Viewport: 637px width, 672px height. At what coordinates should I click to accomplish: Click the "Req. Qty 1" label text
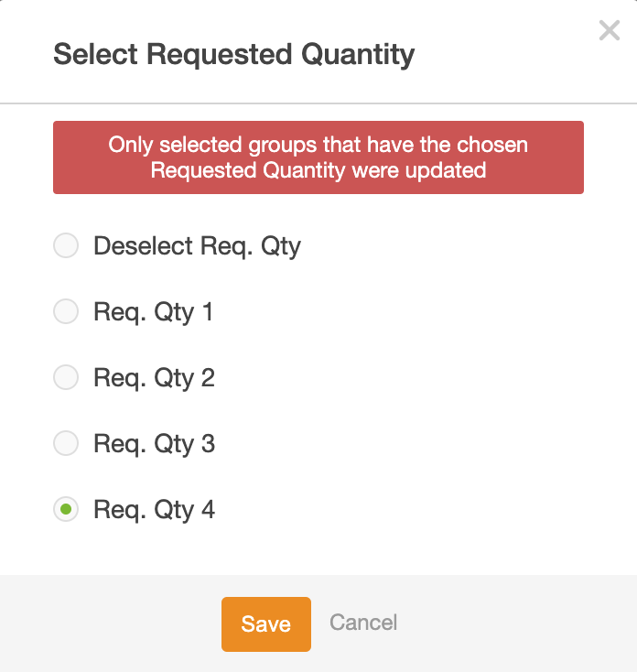pyautogui.click(x=153, y=312)
